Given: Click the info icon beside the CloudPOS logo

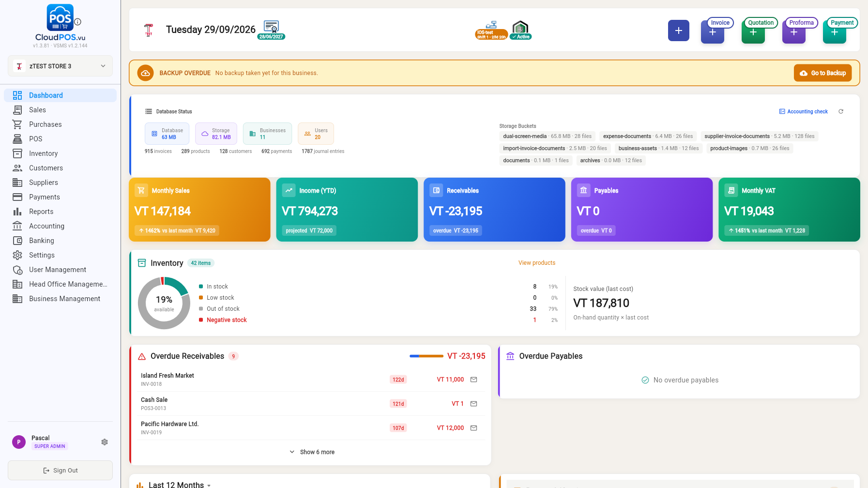Looking at the screenshot, I should click(x=78, y=22).
